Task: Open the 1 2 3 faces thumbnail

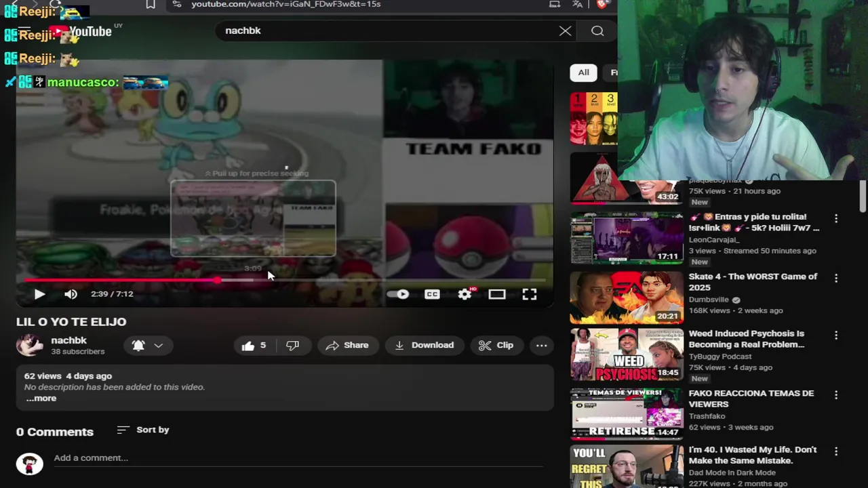Action: tap(594, 119)
